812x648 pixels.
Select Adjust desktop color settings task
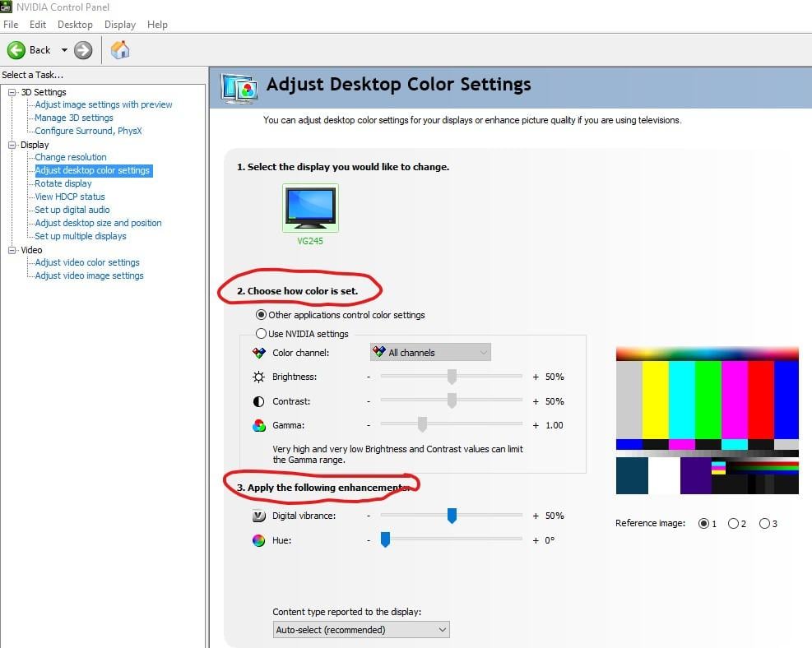coord(92,170)
